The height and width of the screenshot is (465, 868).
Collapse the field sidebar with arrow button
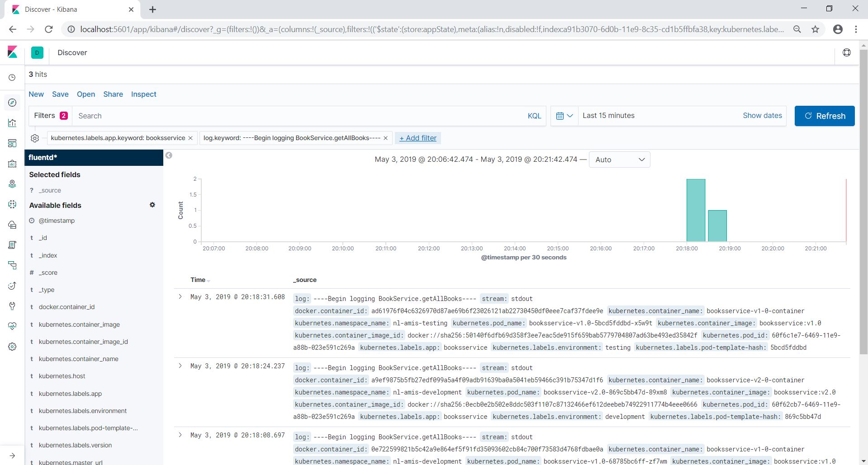pyautogui.click(x=169, y=155)
